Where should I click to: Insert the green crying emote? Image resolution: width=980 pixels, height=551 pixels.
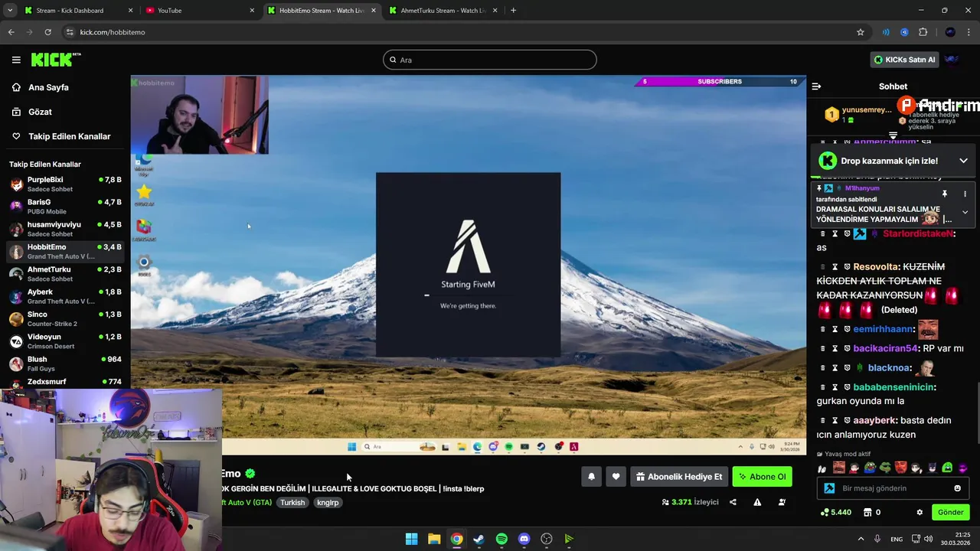click(x=947, y=468)
